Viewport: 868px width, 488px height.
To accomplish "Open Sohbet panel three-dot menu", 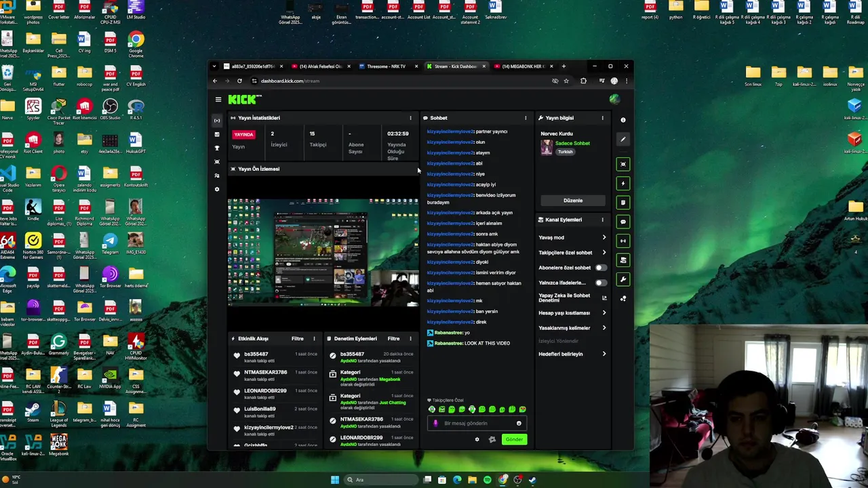I will click(x=526, y=118).
